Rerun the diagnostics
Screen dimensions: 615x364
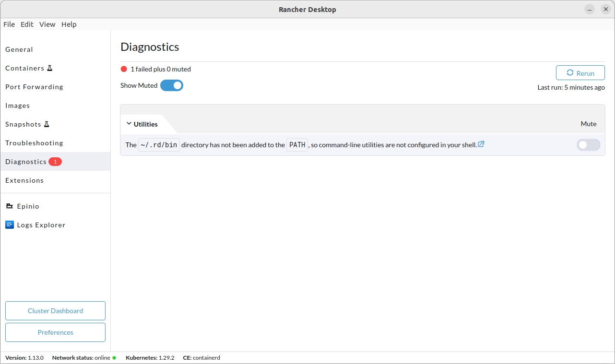click(x=580, y=73)
